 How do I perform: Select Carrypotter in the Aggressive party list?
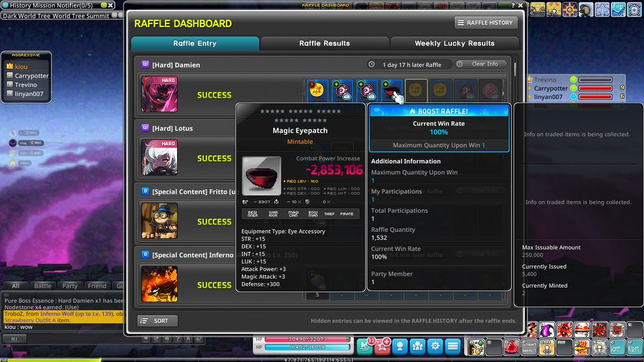point(32,76)
